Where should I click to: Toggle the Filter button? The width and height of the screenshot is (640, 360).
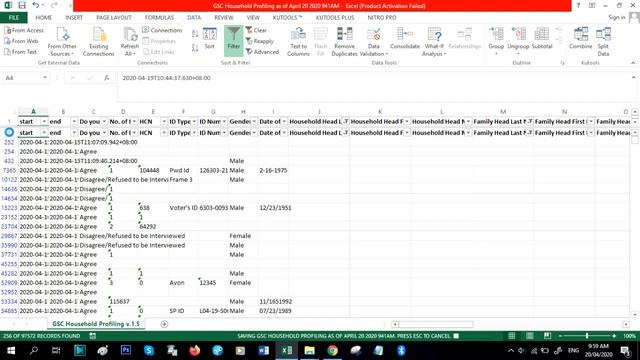(x=233, y=40)
